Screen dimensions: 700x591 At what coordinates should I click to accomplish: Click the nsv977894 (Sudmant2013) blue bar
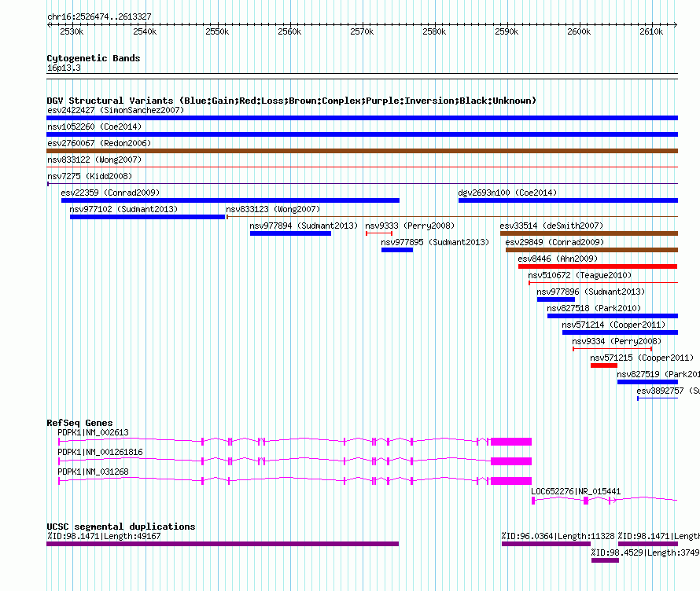291,233
